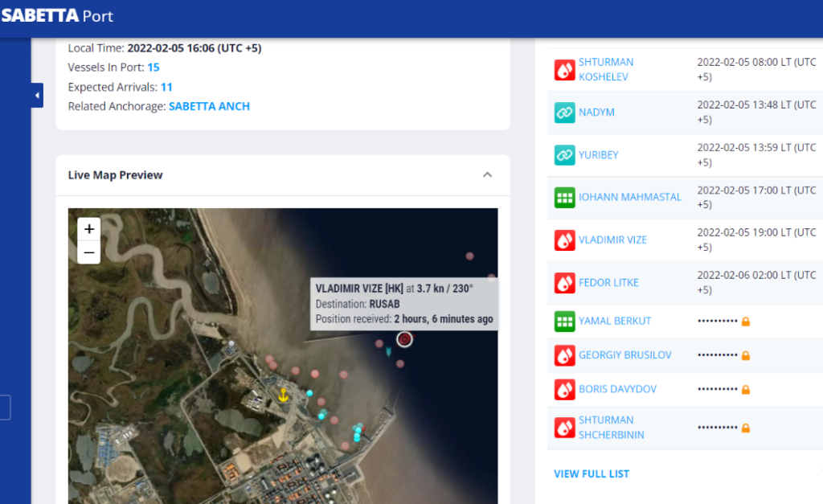Click the SHTURMAN KOSHELEV tanker icon

coord(565,70)
